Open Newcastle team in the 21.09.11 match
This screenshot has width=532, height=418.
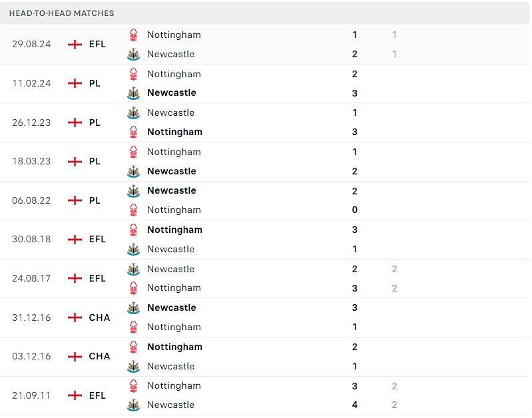click(x=170, y=405)
